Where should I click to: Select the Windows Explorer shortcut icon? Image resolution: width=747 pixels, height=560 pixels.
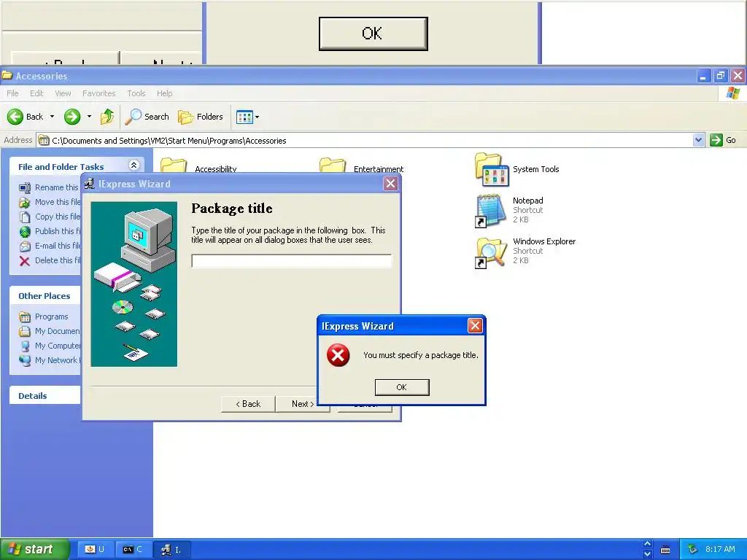491,252
